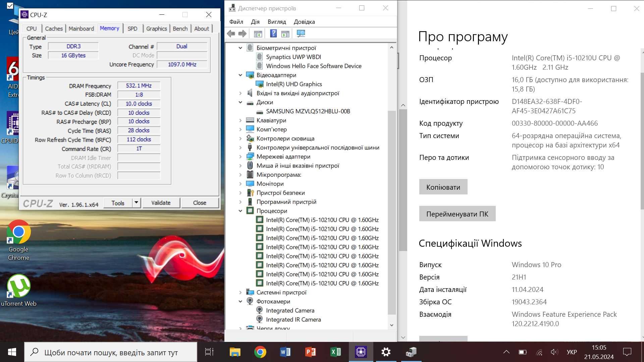Screen dimensions: 644x362
Task: Click the Uncore Frequency 1097.0 MHz field
Action: pyautogui.click(x=182, y=64)
